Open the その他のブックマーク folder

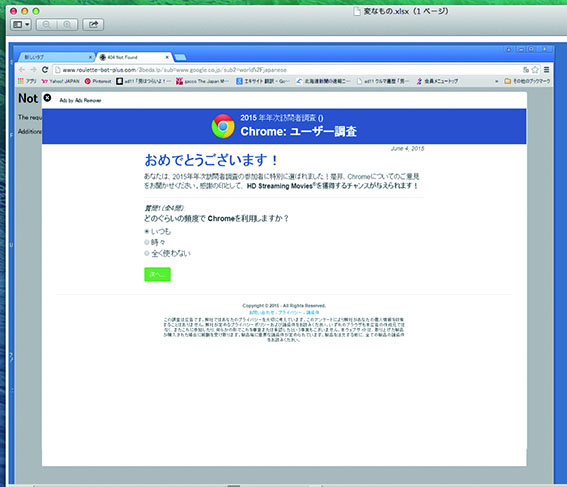[x=527, y=81]
